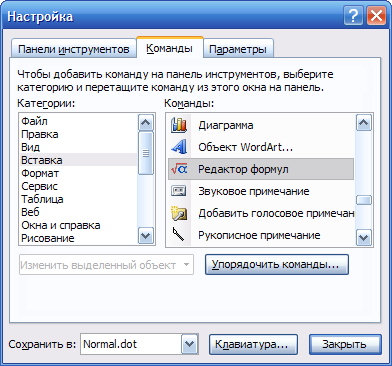Click the Категории list down arrow
The height and width of the screenshot is (366, 392).
point(146,236)
